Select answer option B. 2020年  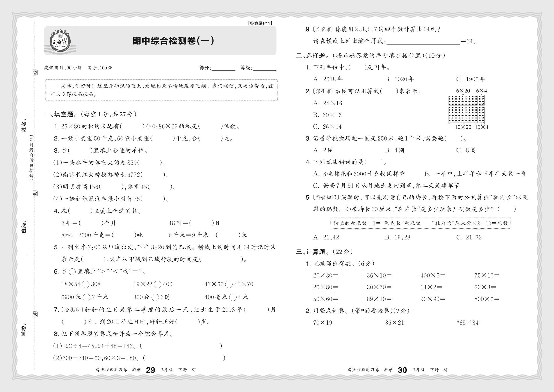pyautogui.click(x=399, y=79)
